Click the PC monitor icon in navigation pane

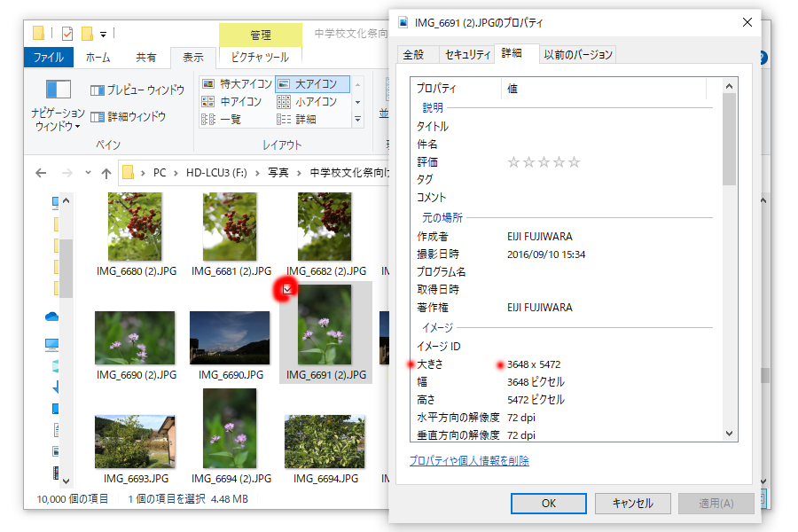tap(52, 345)
